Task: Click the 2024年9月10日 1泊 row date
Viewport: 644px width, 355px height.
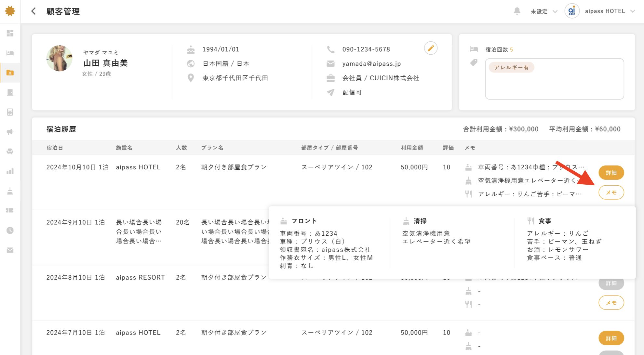Action: click(75, 222)
